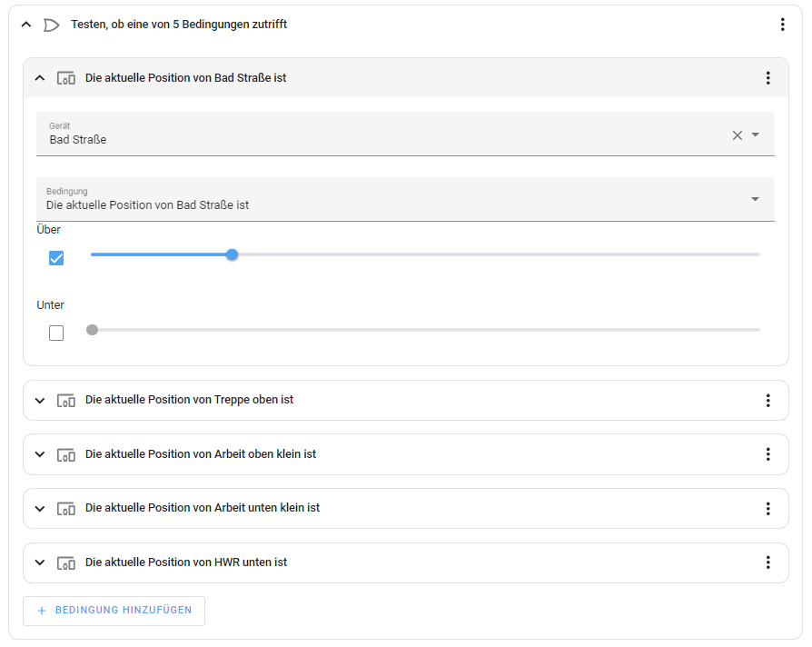Uncheck the Über checkbox
The image size is (812, 647).
point(56,258)
